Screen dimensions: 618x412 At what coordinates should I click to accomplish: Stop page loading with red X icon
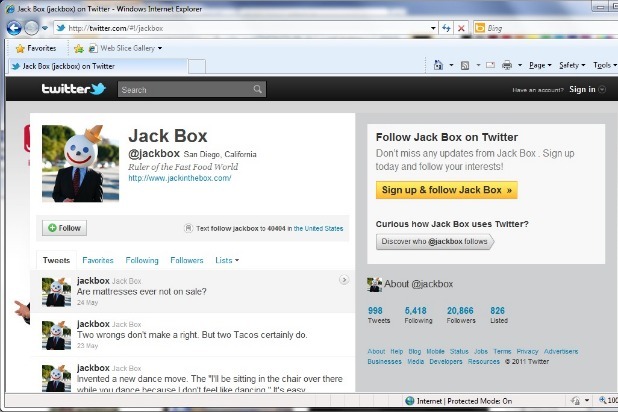coord(460,28)
